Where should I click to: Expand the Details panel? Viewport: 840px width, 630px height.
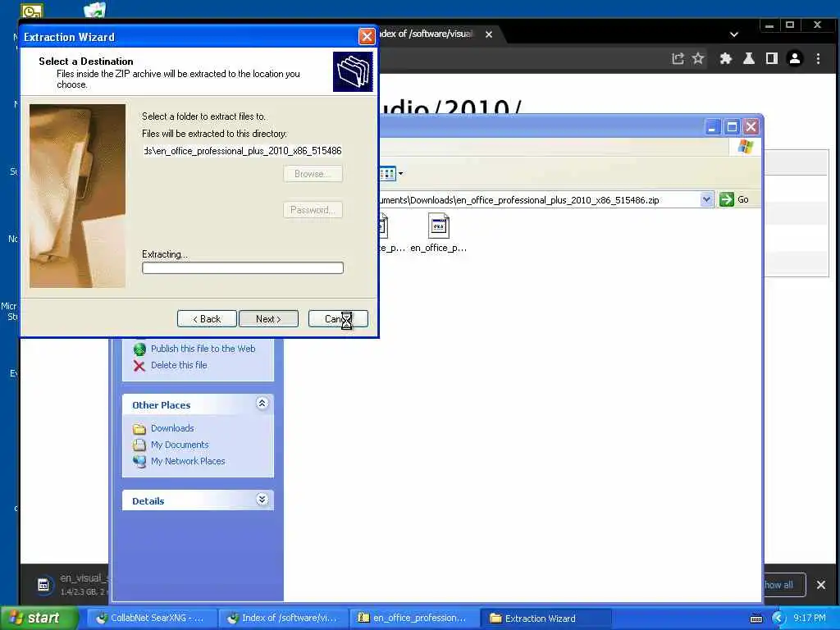pyautogui.click(x=262, y=500)
